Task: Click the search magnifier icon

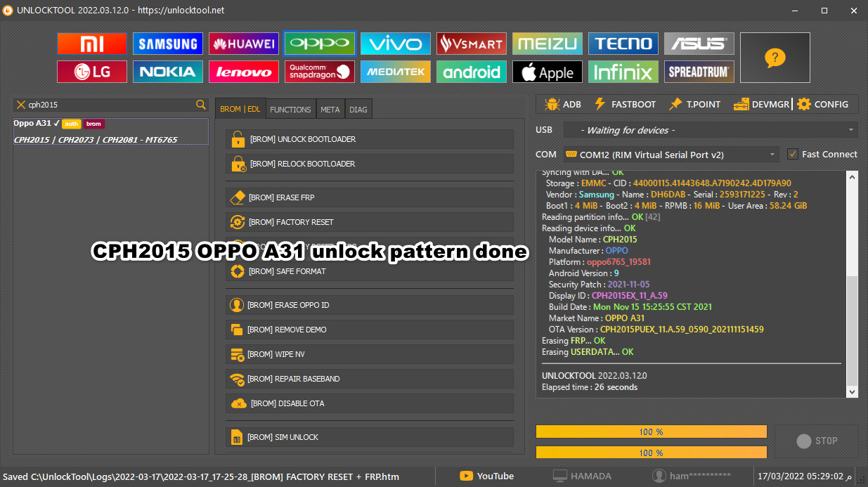Action: tap(201, 104)
